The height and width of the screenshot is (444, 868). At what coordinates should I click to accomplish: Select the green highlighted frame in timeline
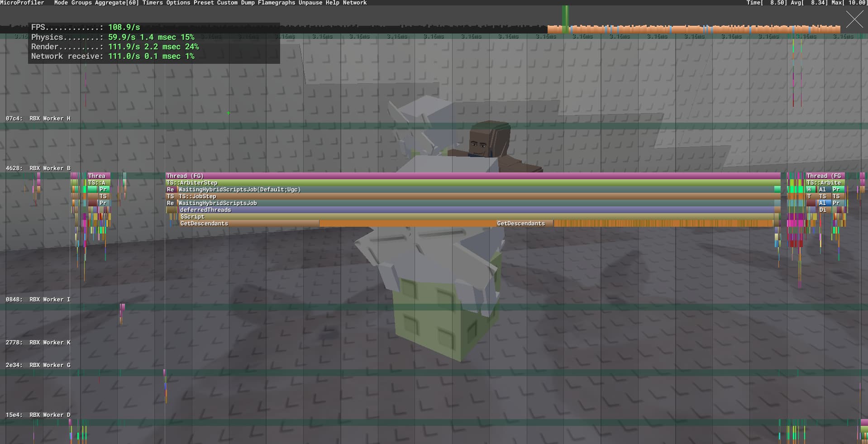click(x=565, y=19)
